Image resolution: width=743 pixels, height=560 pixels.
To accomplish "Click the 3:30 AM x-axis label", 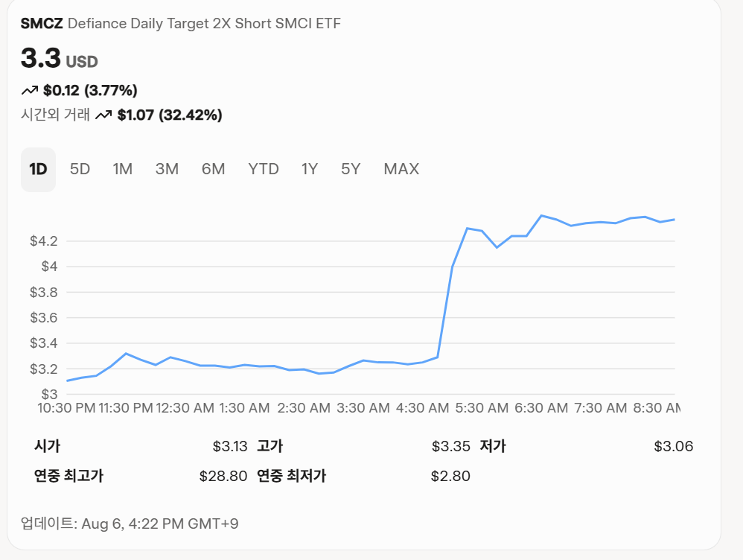I will tap(363, 408).
